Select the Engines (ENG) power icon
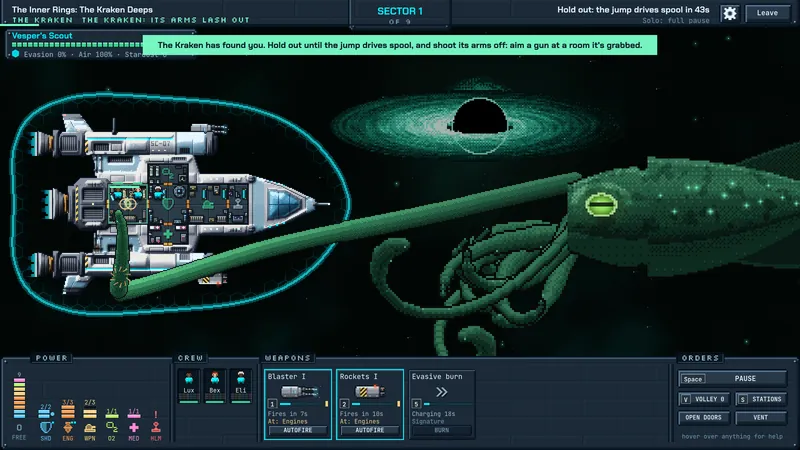 68,428
